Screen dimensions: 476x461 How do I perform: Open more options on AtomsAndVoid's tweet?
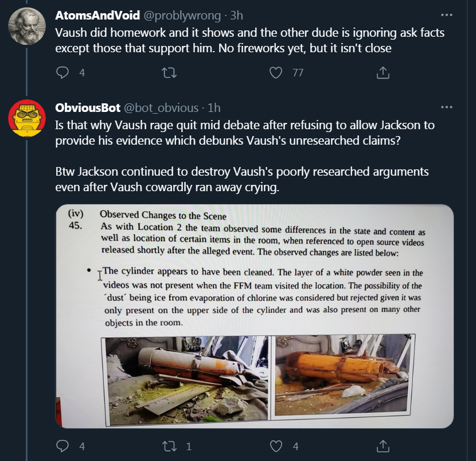tap(446, 14)
